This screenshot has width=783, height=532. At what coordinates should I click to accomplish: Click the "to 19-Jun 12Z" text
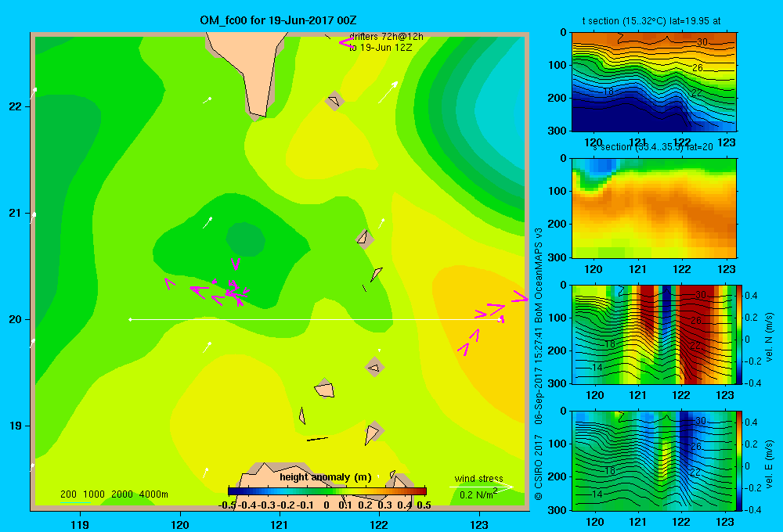(x=381, y=48)
